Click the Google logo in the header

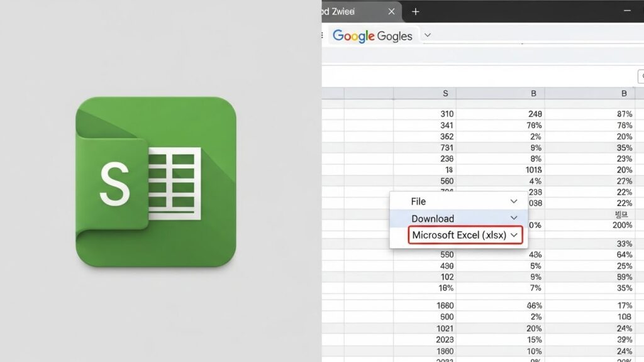[353, 36]
